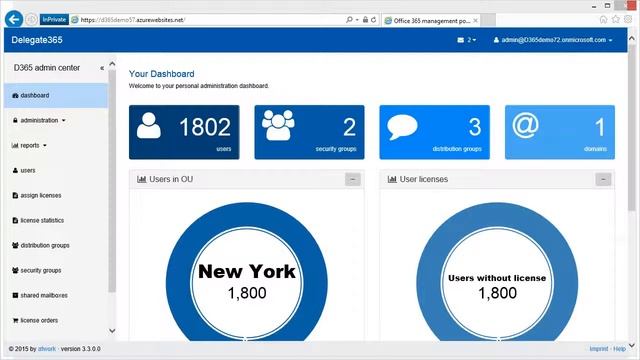Collapse the D365 admin center sidebar
The height and width of the screenshot is (360, 640).
tap(102, 68)
